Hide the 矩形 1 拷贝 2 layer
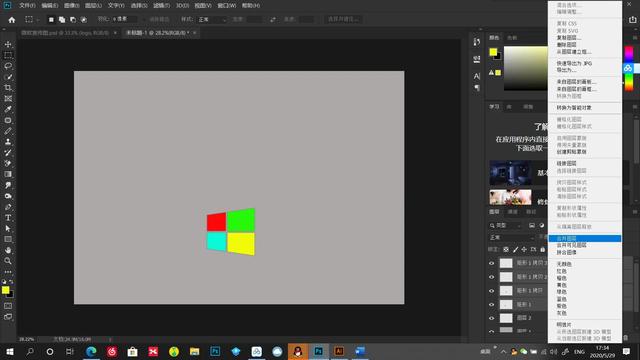The height and width of the screenshot is (360, 640). (491, 277)
